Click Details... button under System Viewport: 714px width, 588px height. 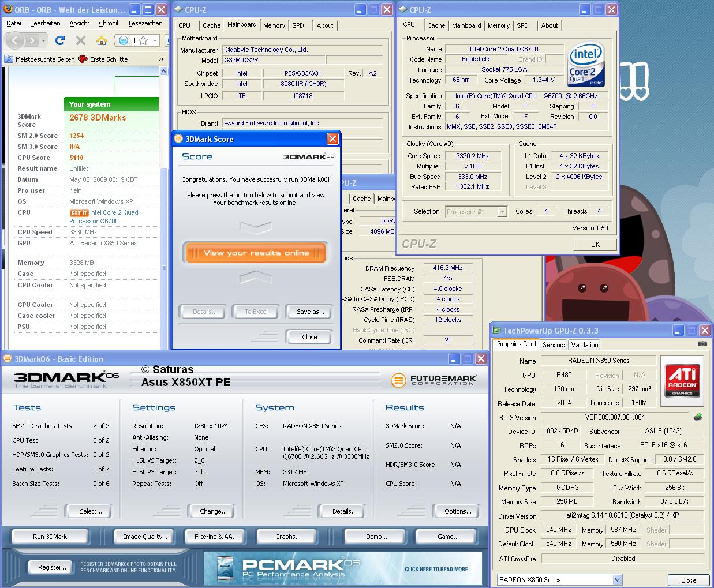344,511
